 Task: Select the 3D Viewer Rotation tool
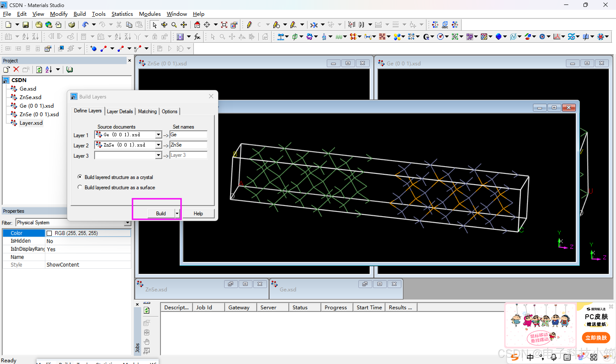coord(164,25)
